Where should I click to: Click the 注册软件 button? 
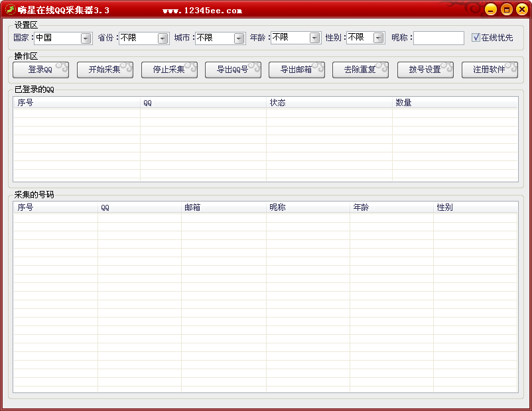point(490,70)
